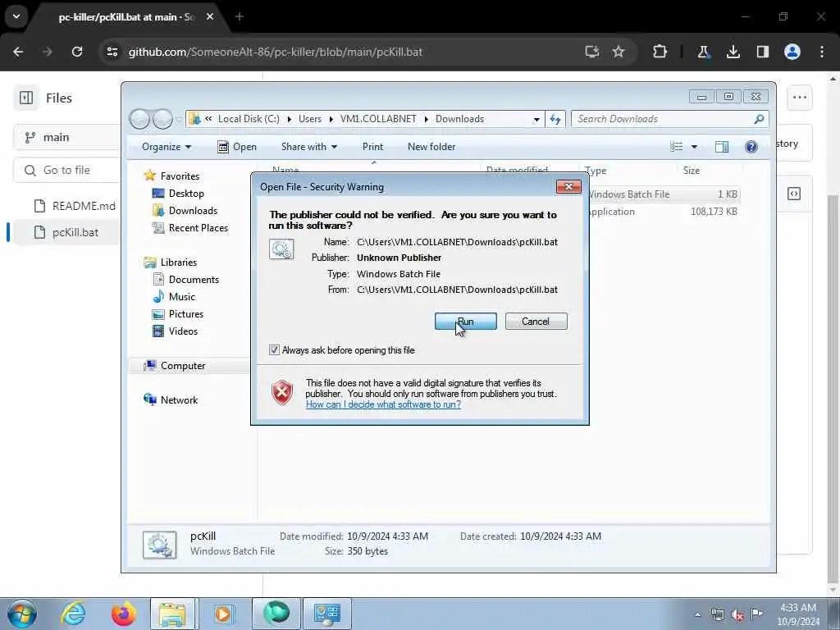This screenshot has height=630, width=840.
Task: Open Chrome downloads icon
Action: [x=733, y=52]
